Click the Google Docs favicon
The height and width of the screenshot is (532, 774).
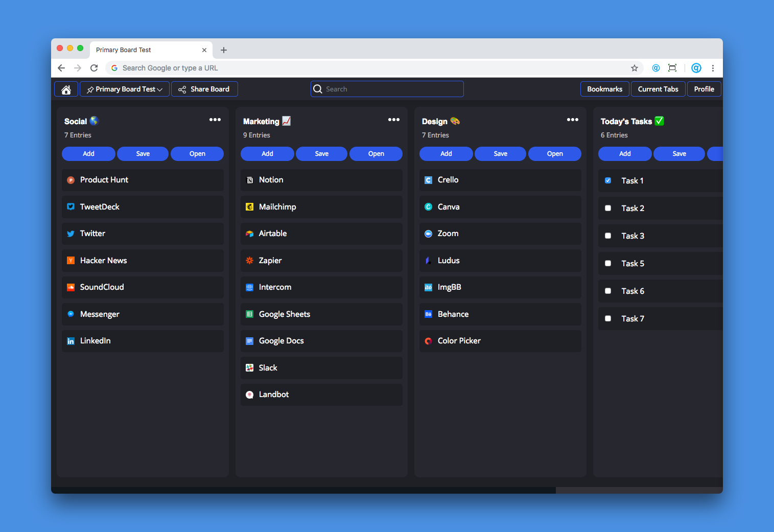[250, 341]
